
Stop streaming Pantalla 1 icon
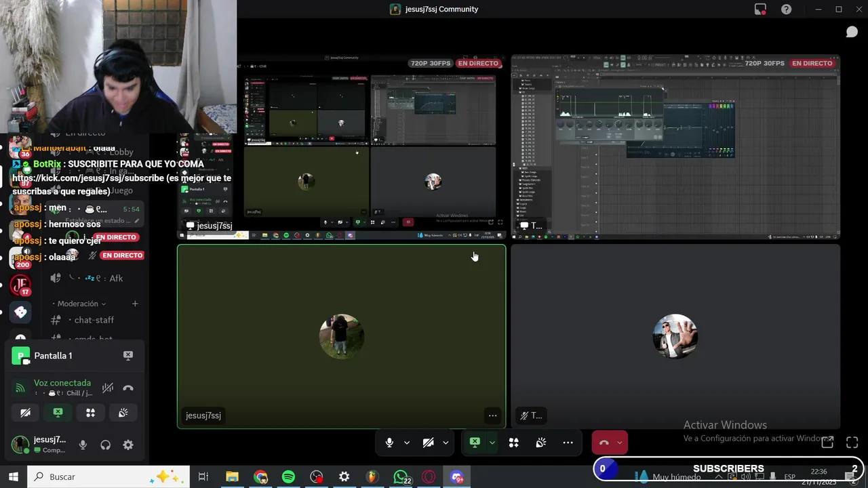click(127, 355)
